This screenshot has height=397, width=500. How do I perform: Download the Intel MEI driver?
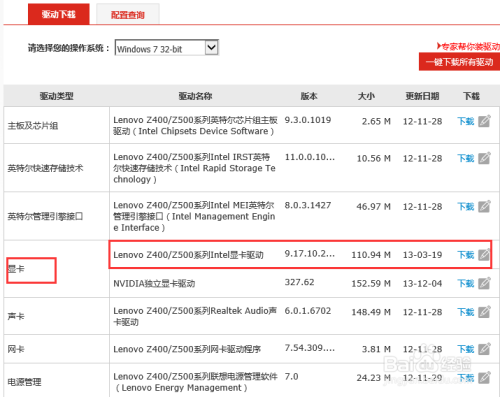[x=466, y=206]
